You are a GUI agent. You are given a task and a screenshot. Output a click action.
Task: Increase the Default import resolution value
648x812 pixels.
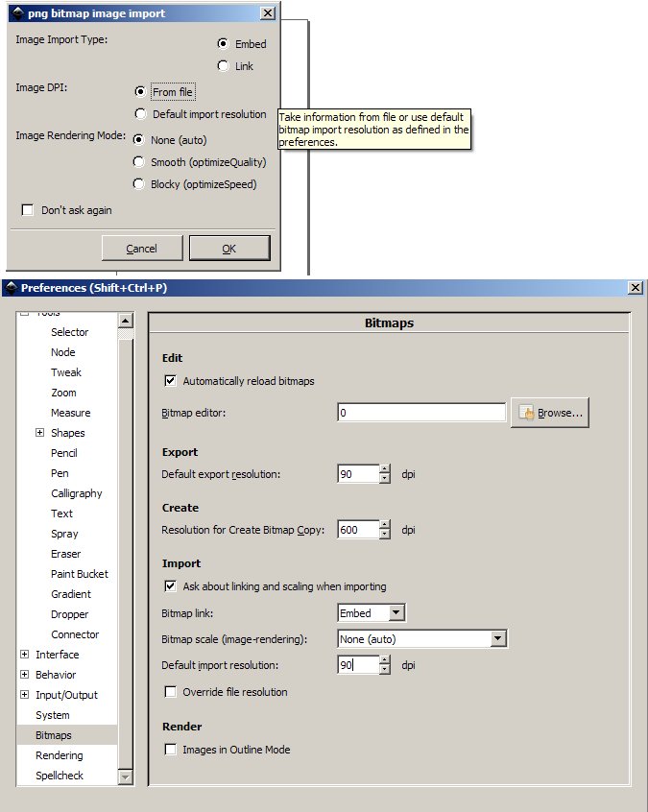point(385,660)
